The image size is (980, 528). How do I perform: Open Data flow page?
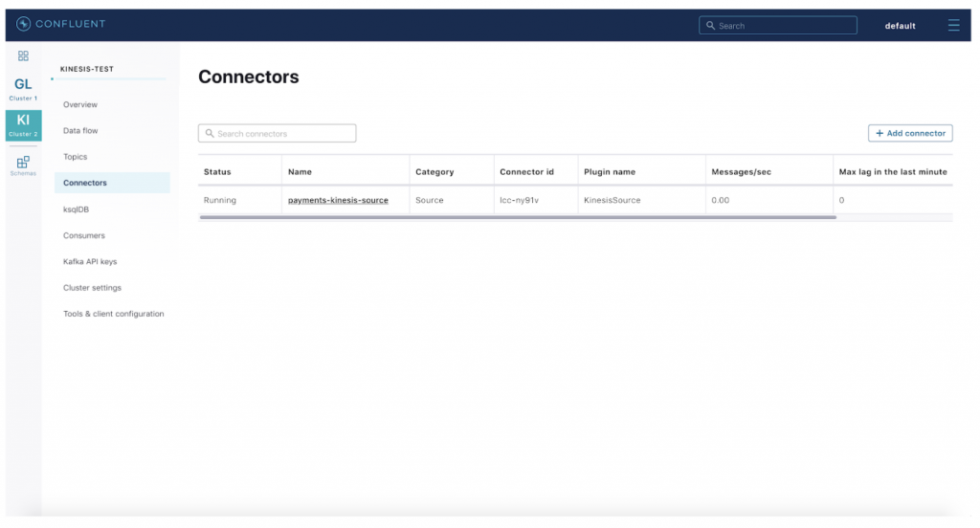(x=80, y=131)
